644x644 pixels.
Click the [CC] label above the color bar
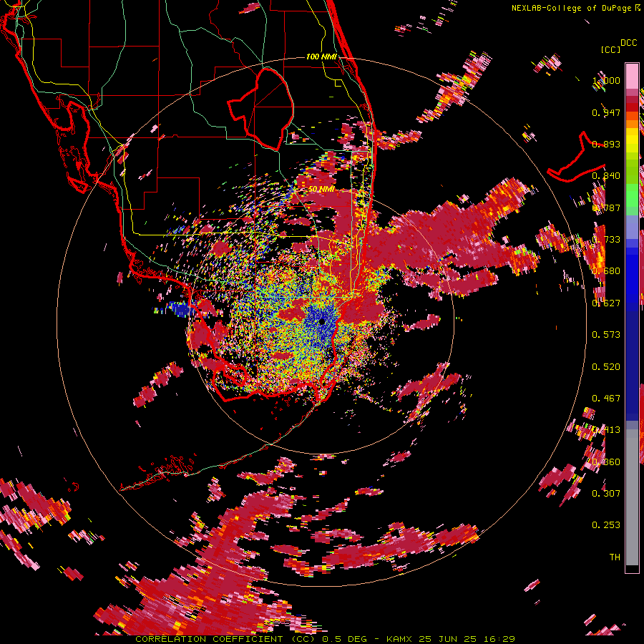[611, 49]
